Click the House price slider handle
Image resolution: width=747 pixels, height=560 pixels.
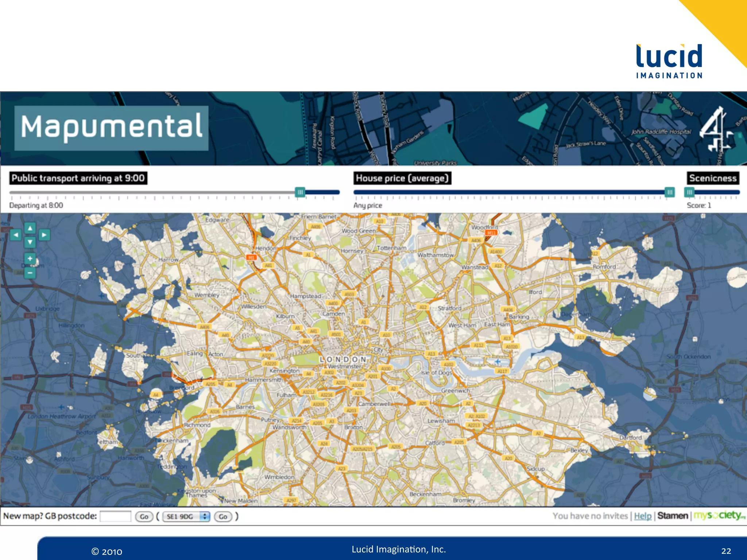point(669,192)
